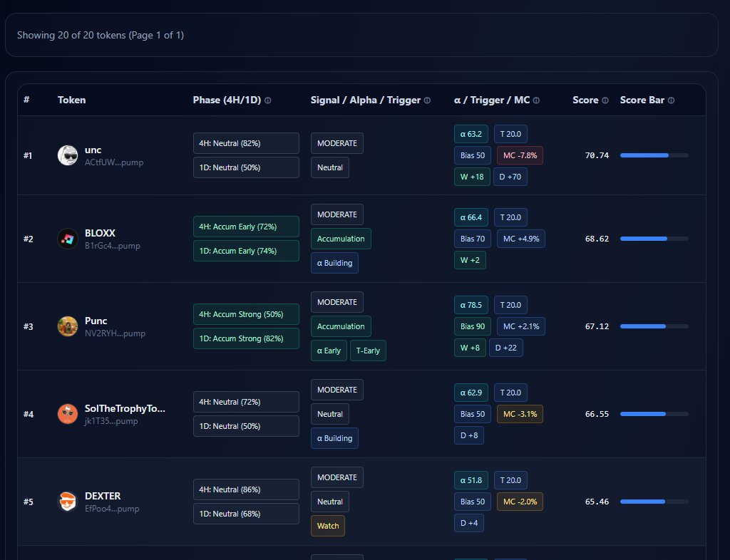Select the α Building tag for BLOXX

[334, 263]
